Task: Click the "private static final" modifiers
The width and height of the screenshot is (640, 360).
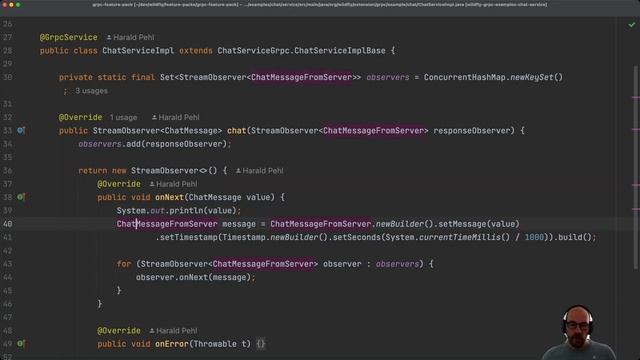Action: [x=107, y=77]
